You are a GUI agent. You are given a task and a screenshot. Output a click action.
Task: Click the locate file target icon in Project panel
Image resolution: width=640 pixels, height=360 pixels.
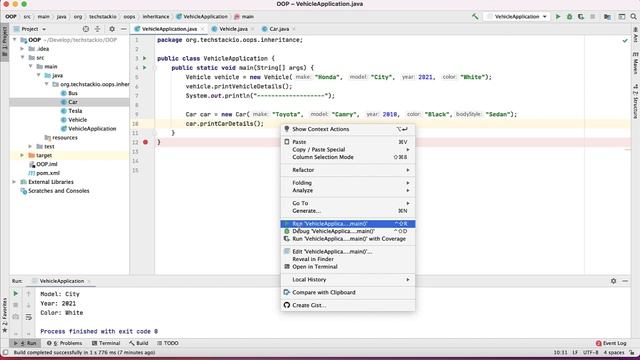pos(86,29)
